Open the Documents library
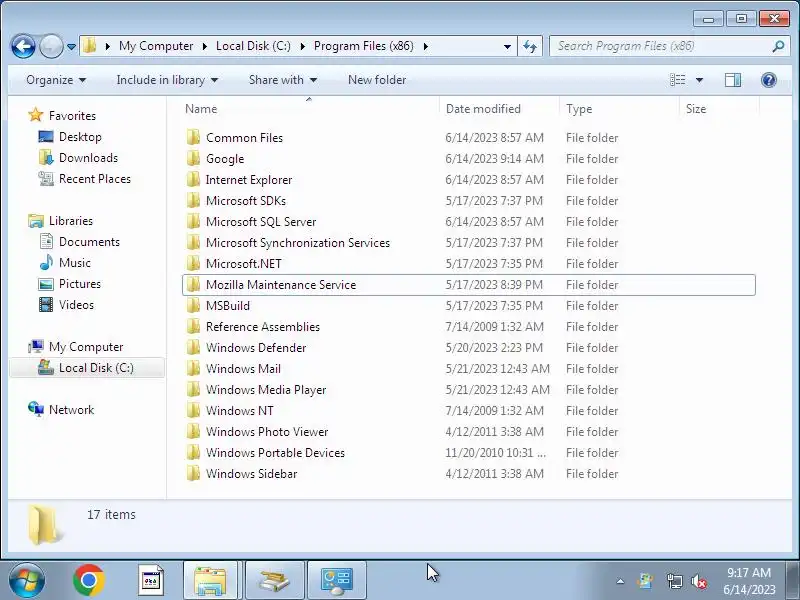 pos(89,242)
